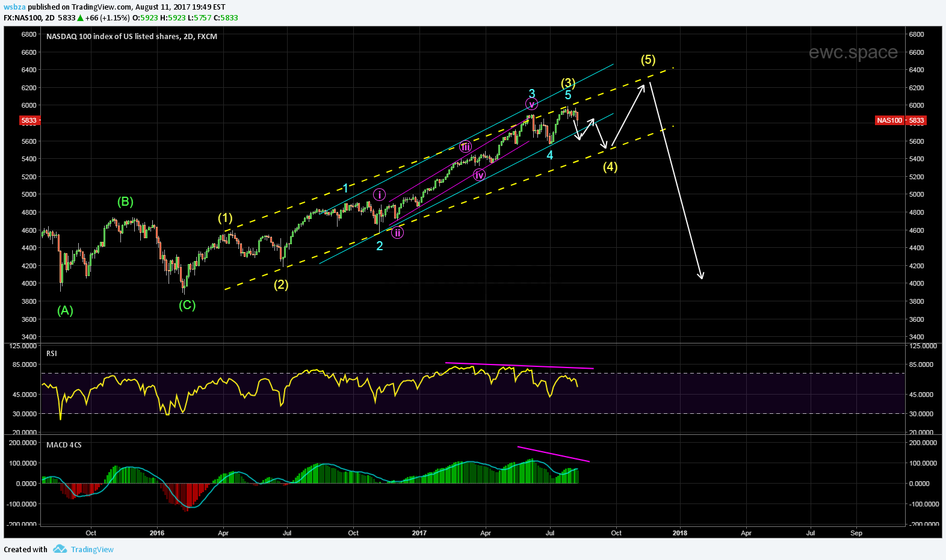Click the circled wave ii marker
The width and height of the screenshot is (946, 560).
(x=397, y=233)
